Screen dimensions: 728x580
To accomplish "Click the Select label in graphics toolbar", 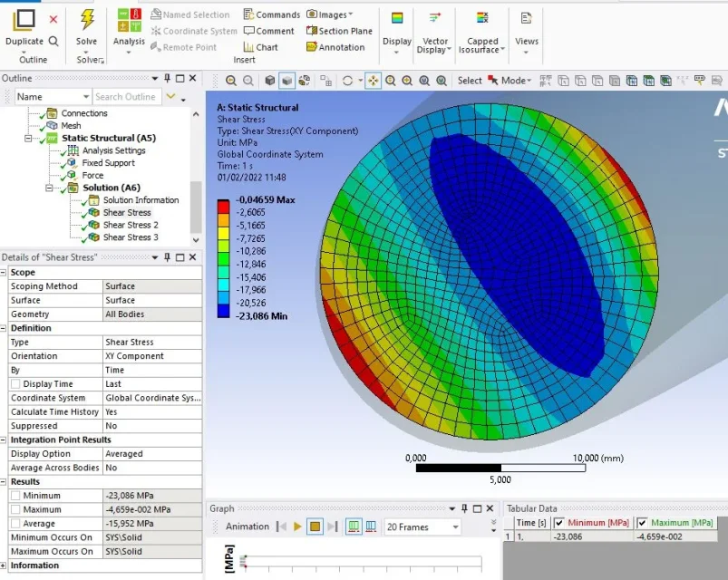I will [470, 81].
